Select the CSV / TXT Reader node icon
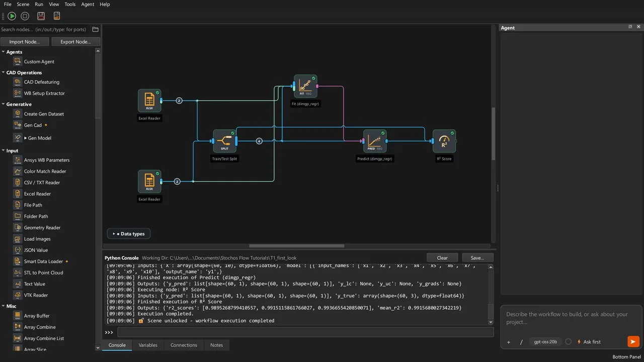Screen dimensions: 644x362 click(x=18, y=183)
